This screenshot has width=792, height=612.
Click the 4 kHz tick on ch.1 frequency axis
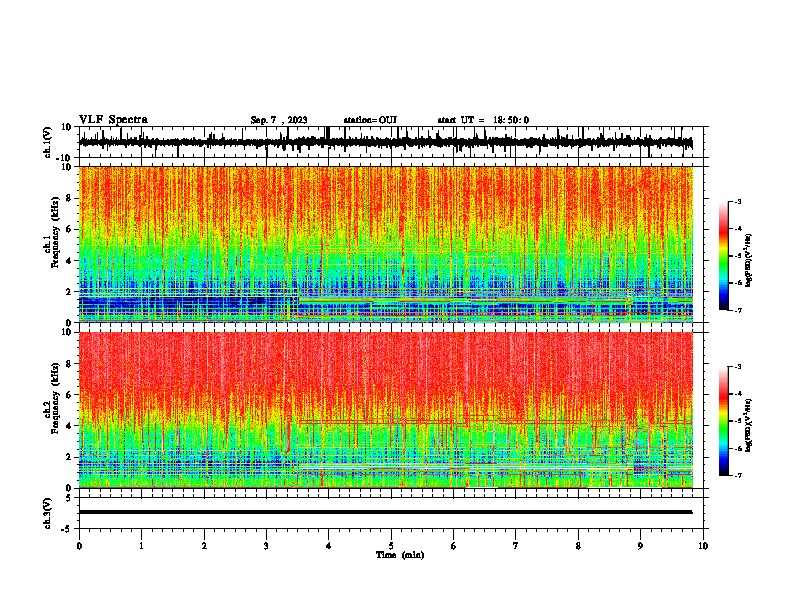(x=69, y=261)
